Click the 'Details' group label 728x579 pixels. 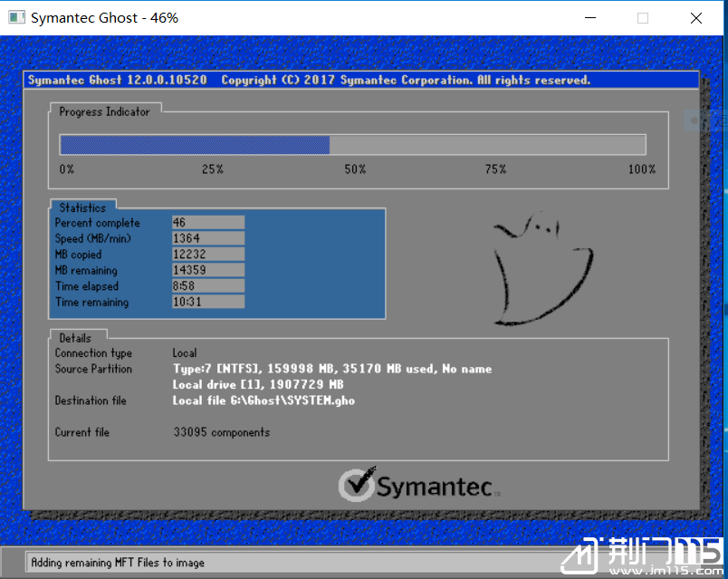75,338
